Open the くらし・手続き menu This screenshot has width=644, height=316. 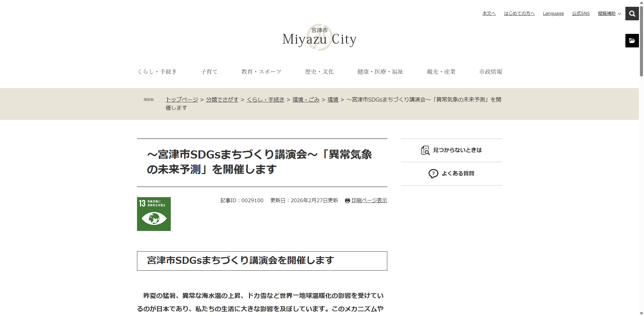click(x=157, y=72)
